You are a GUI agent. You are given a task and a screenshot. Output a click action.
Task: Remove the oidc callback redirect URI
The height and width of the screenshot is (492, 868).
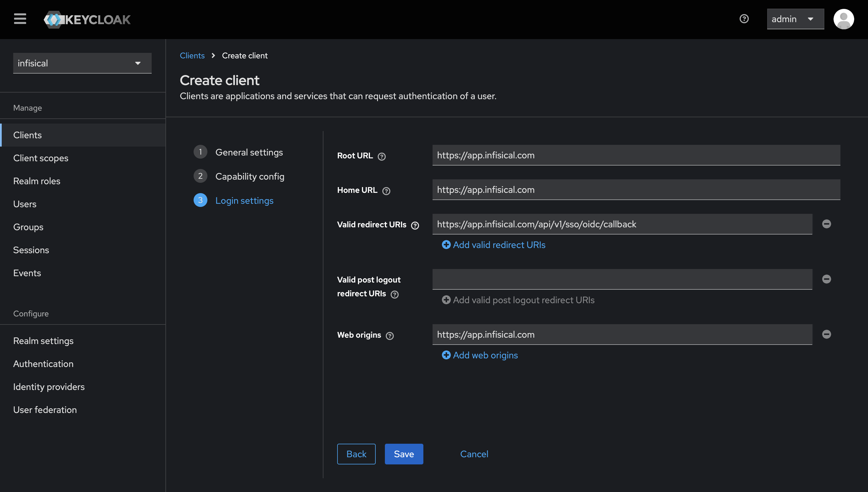[x=826, y=224]
